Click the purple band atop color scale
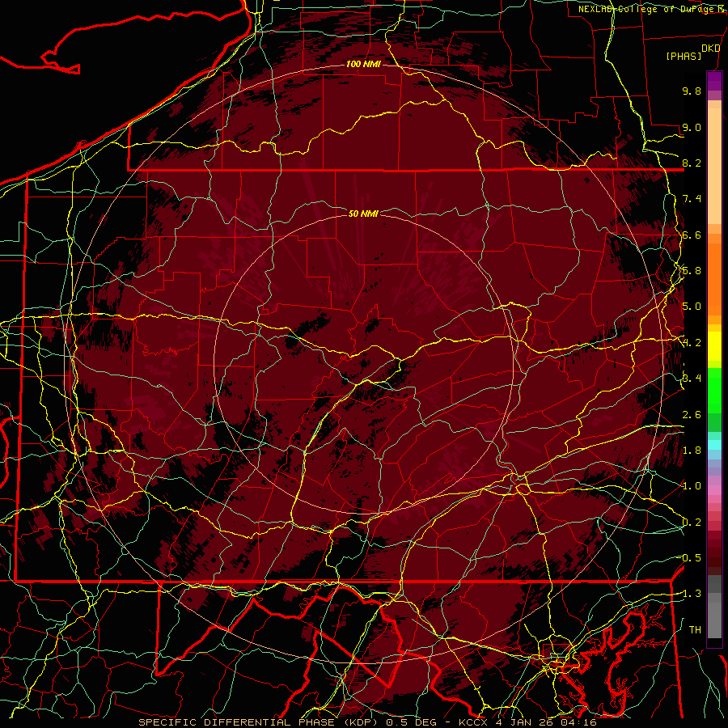Screen dimensions: 728x728 [714, 81]
